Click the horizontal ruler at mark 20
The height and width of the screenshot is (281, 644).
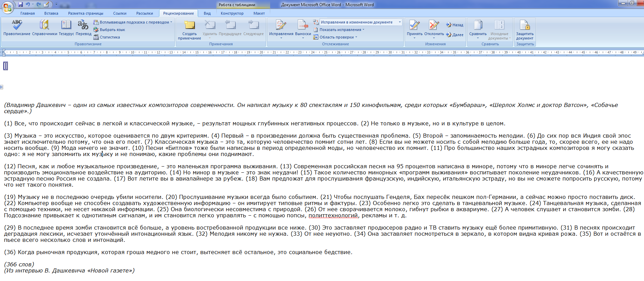pyautogui.click(x=261, y=52)
